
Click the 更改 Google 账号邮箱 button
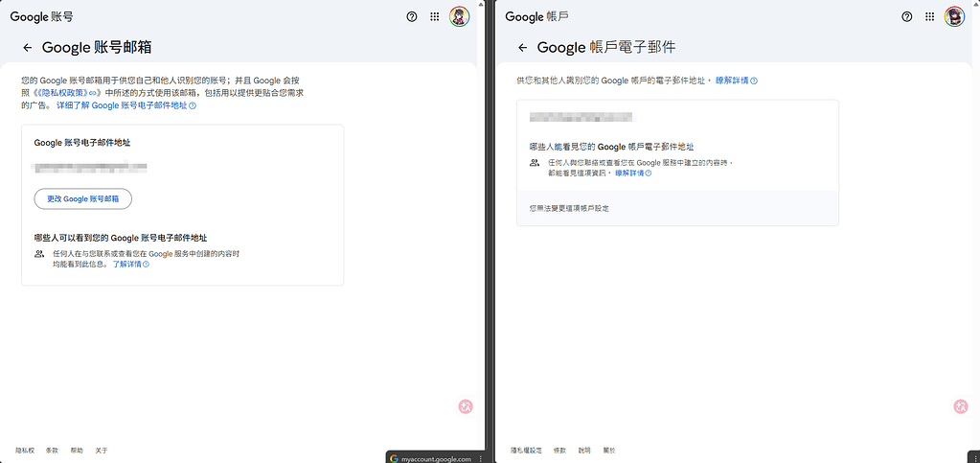(x=82, y=199)
